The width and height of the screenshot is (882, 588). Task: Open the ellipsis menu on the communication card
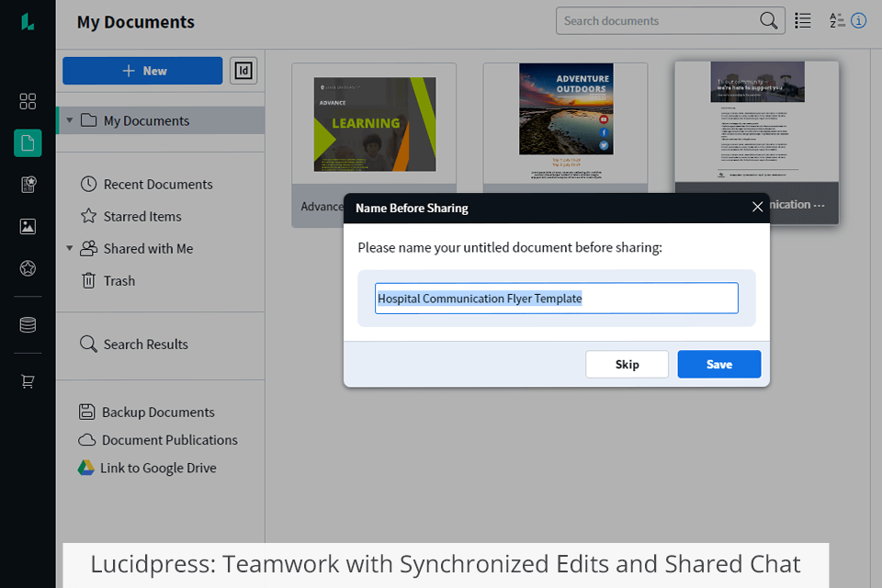[819, 205]
